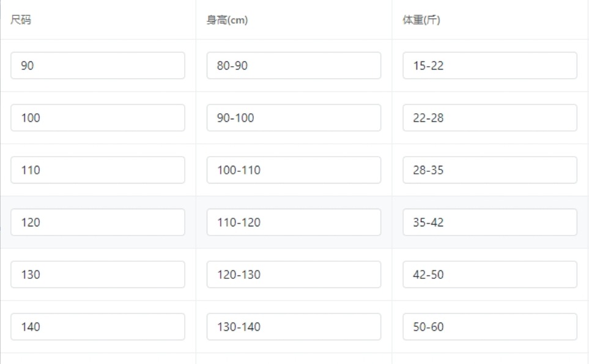Focus the size input with value 100
The image size is (589, 364).
tap(98, 117)
